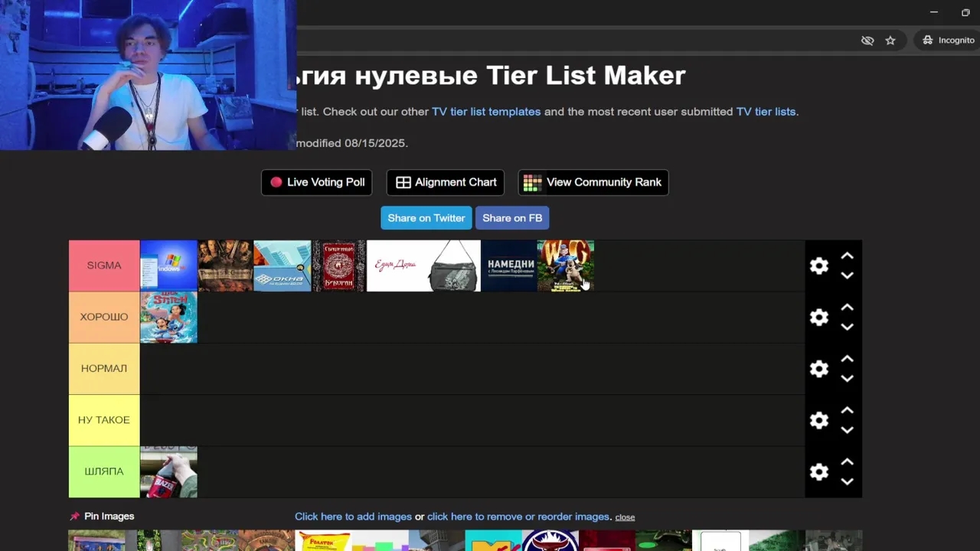This screenshot has width=980, height=551.
Task: Click the Live Voting Poll red dot
Action: (x=276, y=182)
